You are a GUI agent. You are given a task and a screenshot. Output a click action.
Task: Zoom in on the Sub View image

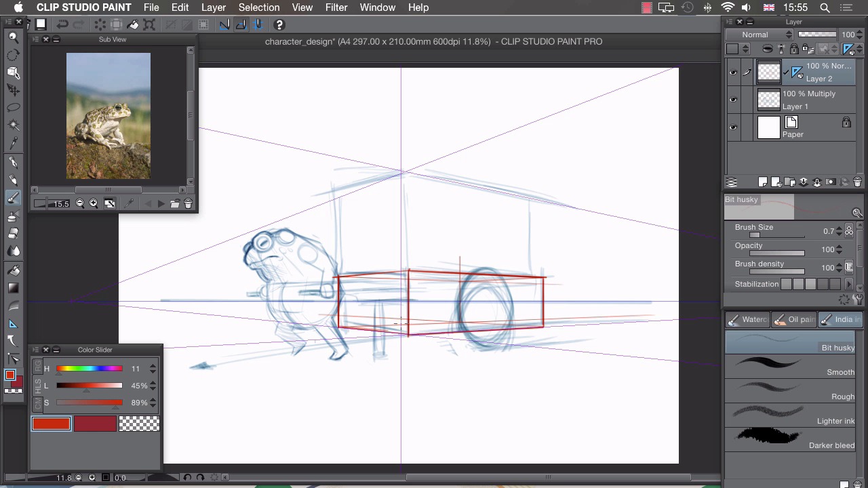pos(94,203)
